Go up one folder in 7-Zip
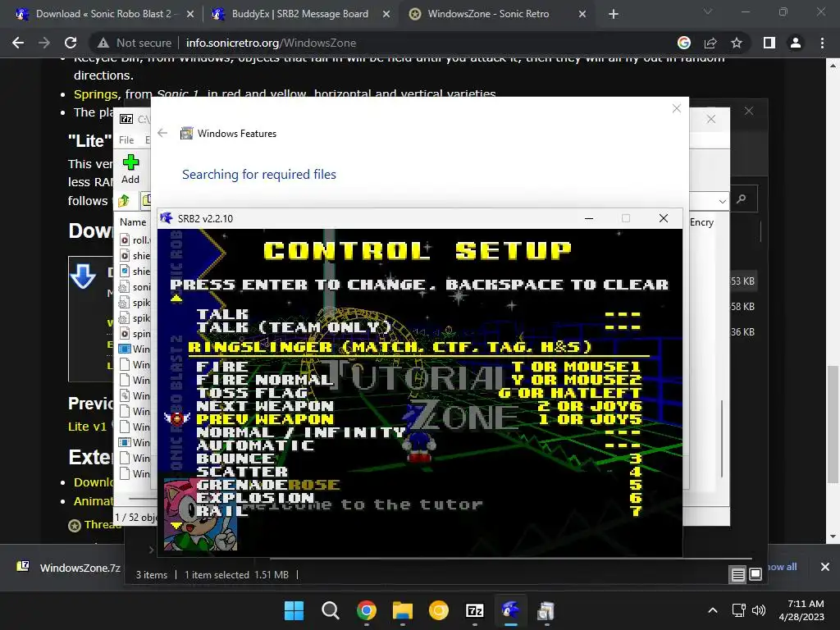840x630 pixels. coord(124,201)
